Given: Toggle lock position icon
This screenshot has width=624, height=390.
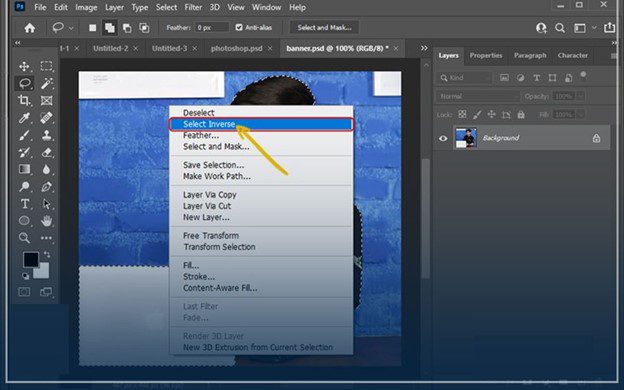Looking at the screenshot, I should click(x=491, y=115).
